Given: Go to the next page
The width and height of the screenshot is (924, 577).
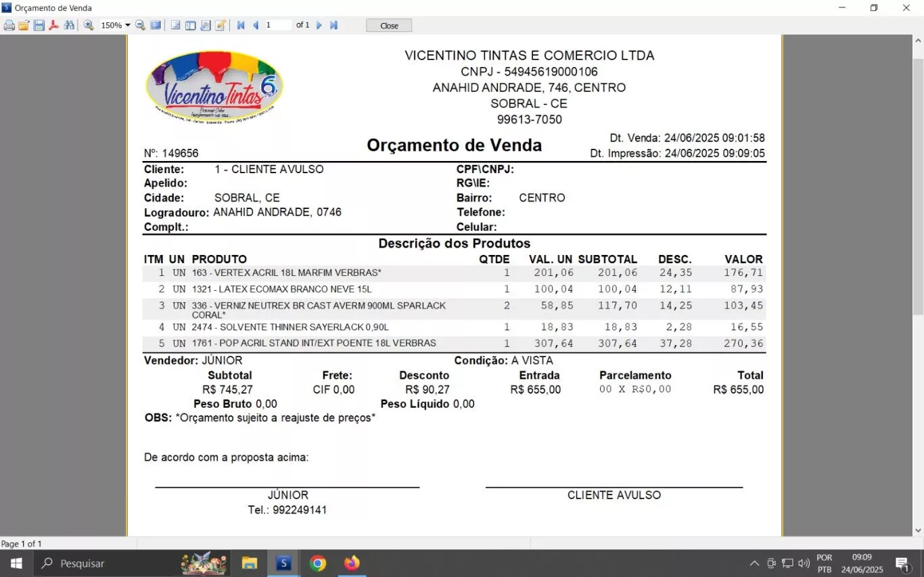Looking at the screenshot, I should coord(319,26).
